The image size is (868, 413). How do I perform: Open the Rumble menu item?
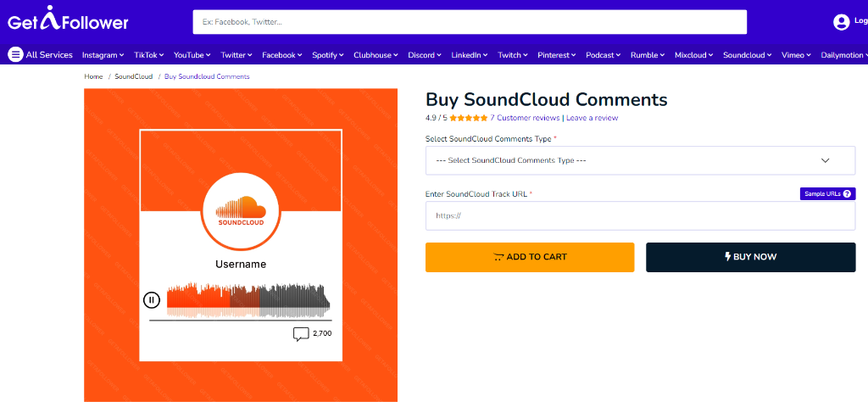(648, 55)
